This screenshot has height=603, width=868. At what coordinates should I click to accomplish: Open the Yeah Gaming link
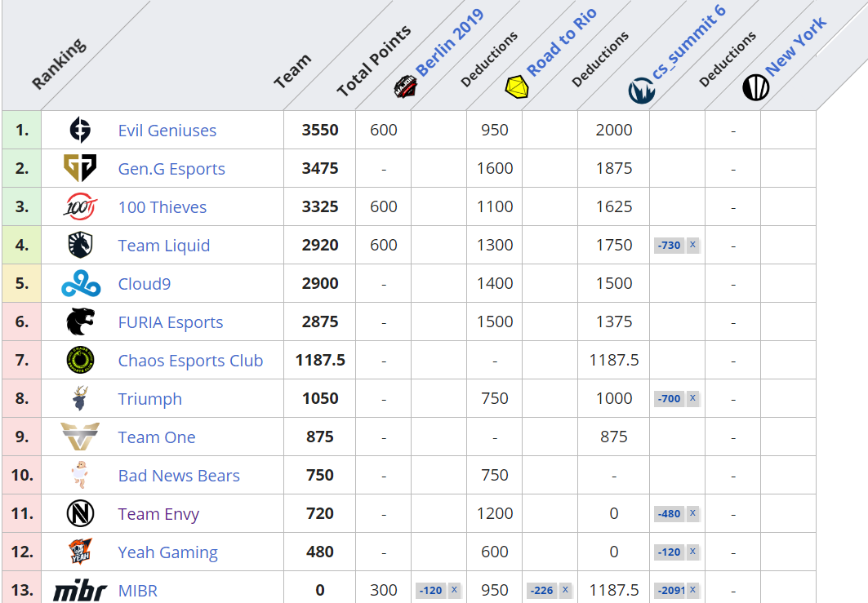pos(167,552)
